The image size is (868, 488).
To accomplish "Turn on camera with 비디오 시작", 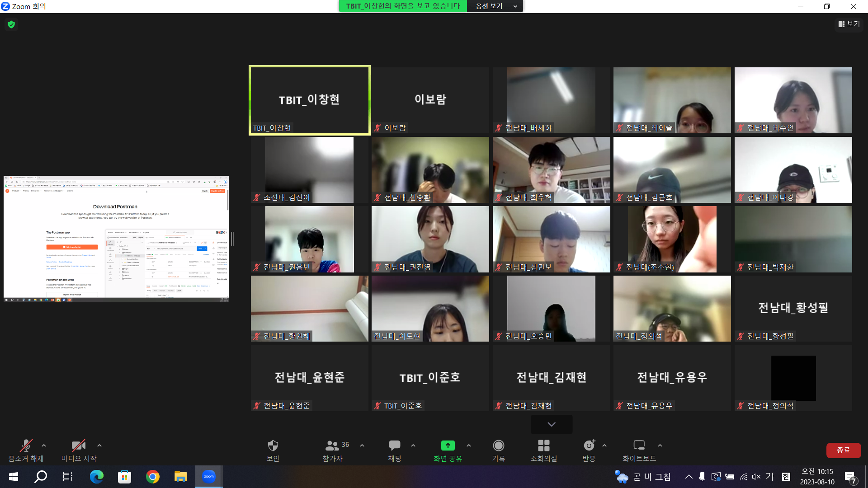I will coord(79,446).
